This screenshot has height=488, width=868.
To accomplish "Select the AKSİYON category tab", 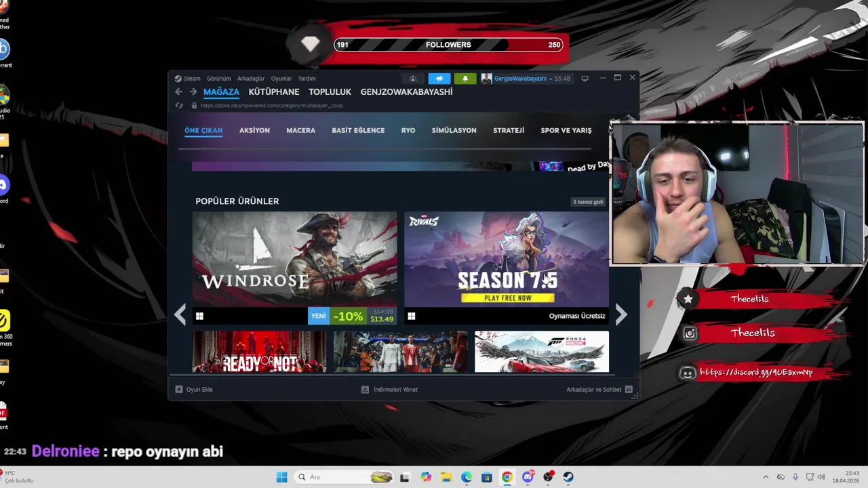I will [x=254, y=130].
